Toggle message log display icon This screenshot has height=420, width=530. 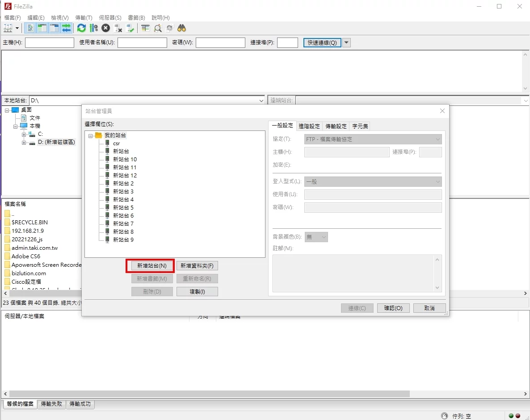(30, 29)
